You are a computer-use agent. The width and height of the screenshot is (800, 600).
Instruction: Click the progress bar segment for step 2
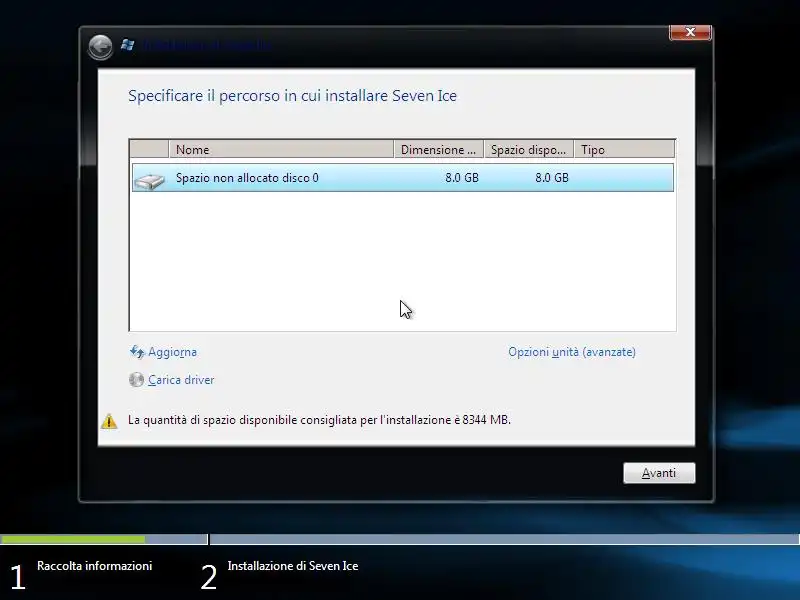(505, 539)
